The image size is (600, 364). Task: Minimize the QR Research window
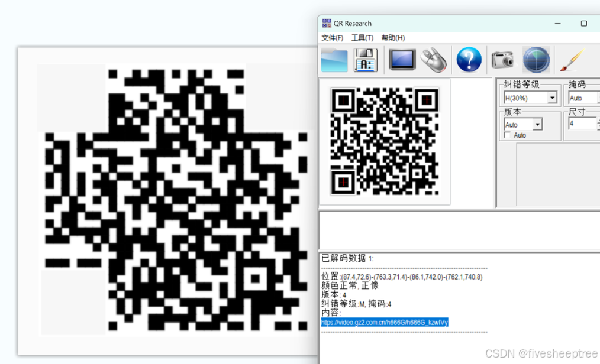click(558, 23)
